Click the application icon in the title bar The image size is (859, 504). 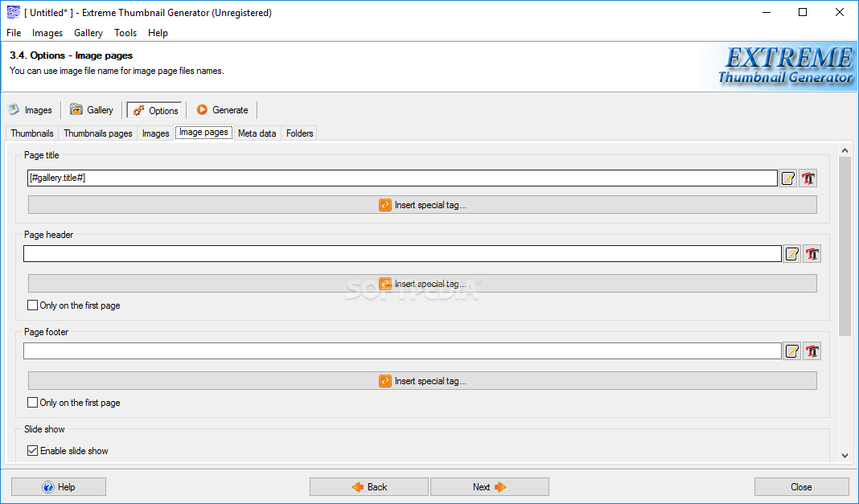pyautogui.click(x=13, y=12)
